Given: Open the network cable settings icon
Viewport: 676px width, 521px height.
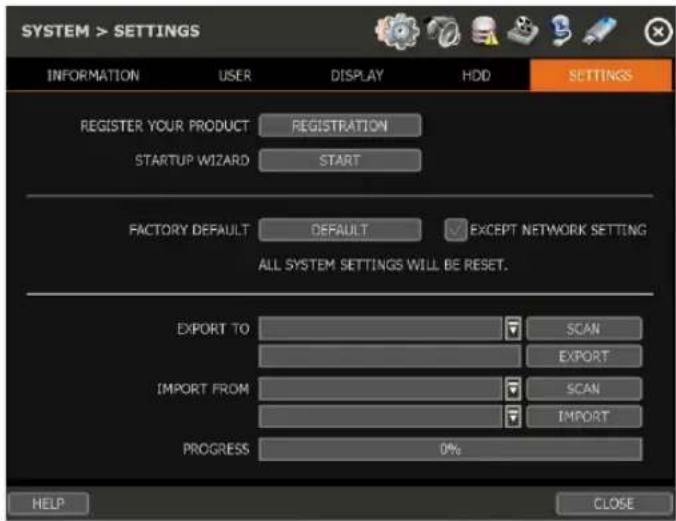Looking at the screenshot, I should pos(561,30).
